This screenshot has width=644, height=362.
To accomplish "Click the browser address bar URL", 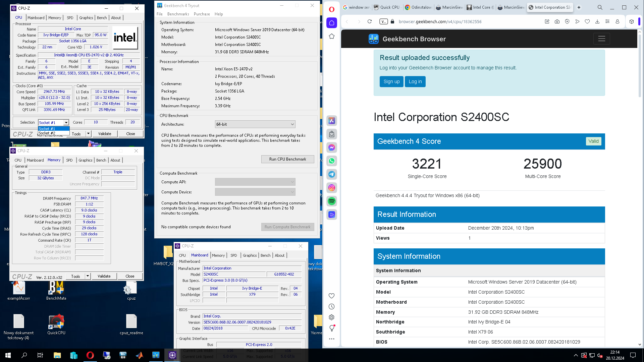I will [440, 21].
